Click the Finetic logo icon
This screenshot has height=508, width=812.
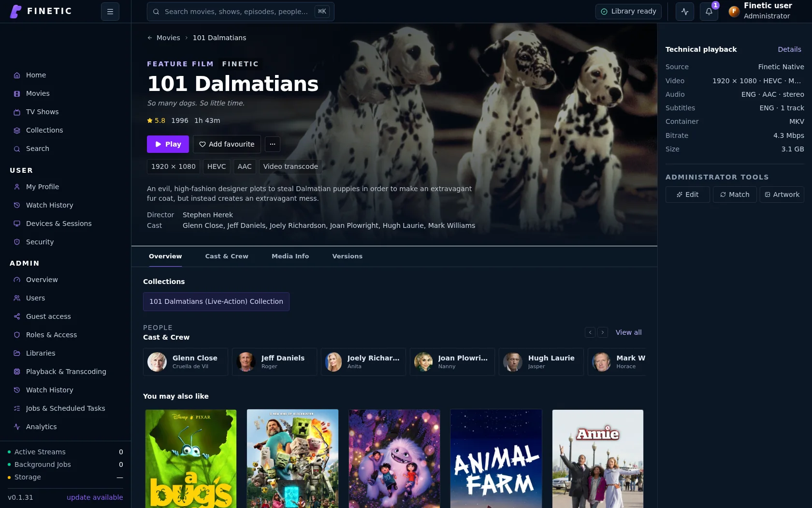(x=15, y=11)
